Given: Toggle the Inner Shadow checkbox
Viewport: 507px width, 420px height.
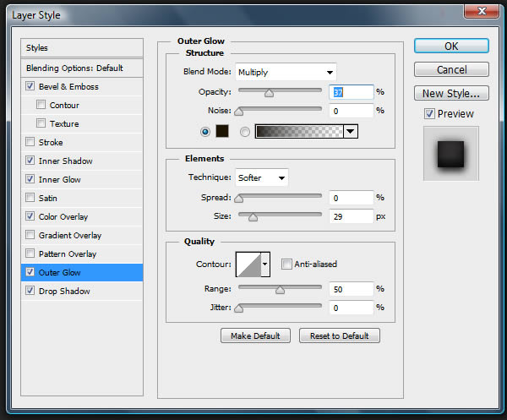Looking at the screenshot, I should (30, 161).
